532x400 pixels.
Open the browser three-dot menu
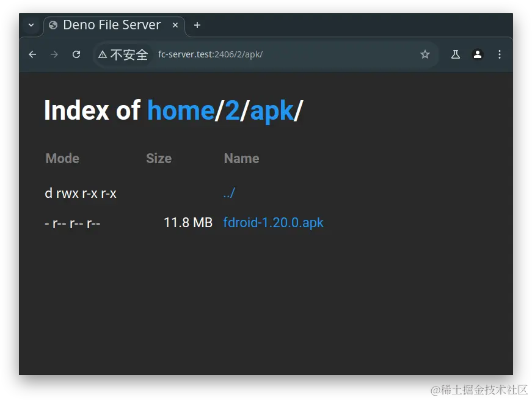(500, 54)
